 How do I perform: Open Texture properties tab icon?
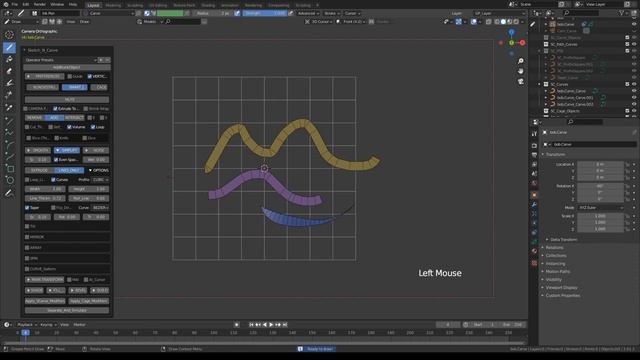(534, 263)
